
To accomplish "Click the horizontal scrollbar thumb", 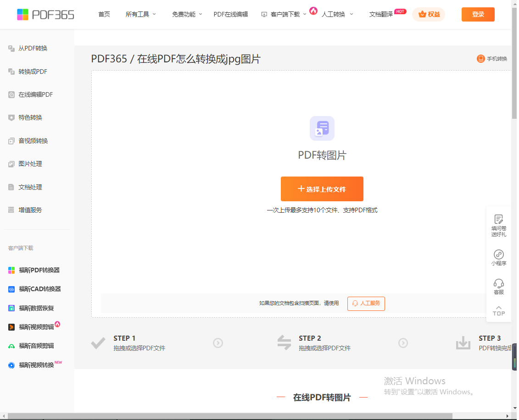I will [x=230, y=416].
